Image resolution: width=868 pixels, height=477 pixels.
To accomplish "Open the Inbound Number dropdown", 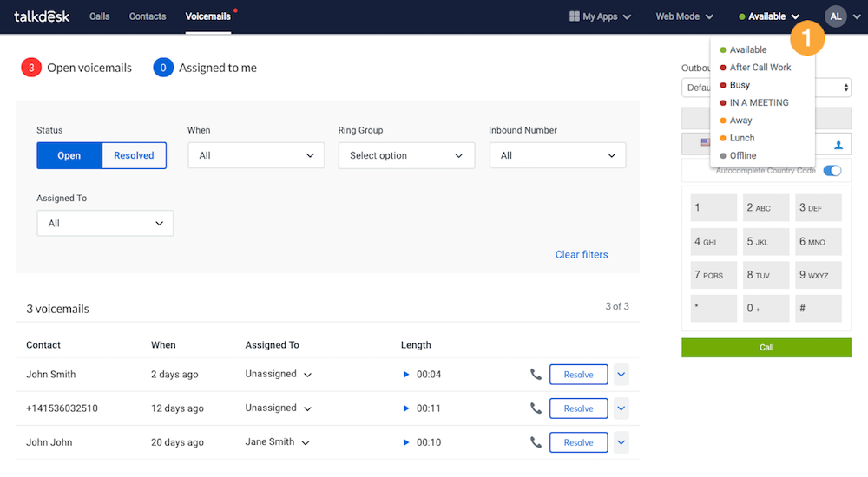I will coord(557,155).
